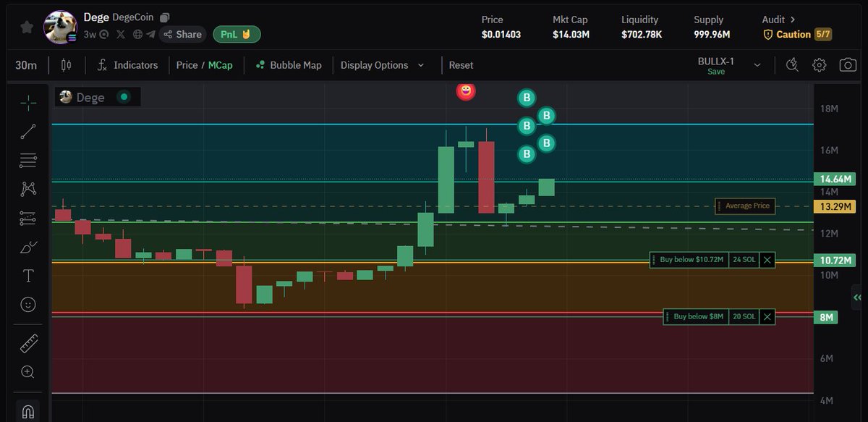The width and height of the screenshot is (868, 422).
Task: Cancel the Buy below $10.72M order
Action: coord(767,260)
